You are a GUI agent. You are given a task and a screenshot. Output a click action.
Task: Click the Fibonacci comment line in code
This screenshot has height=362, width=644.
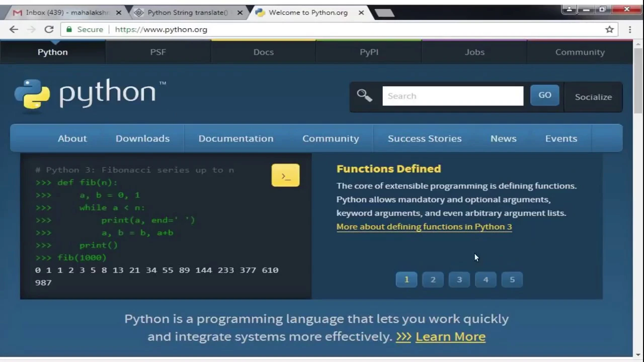click(134, 170)
